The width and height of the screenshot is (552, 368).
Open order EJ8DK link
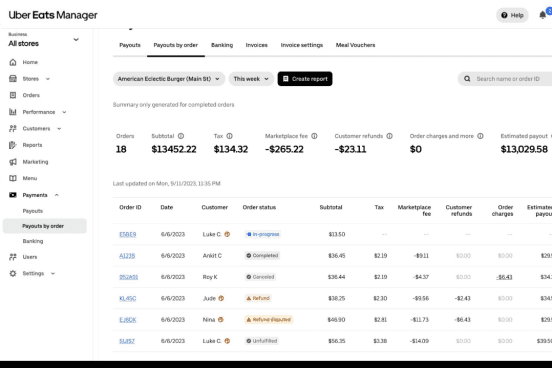128,320
